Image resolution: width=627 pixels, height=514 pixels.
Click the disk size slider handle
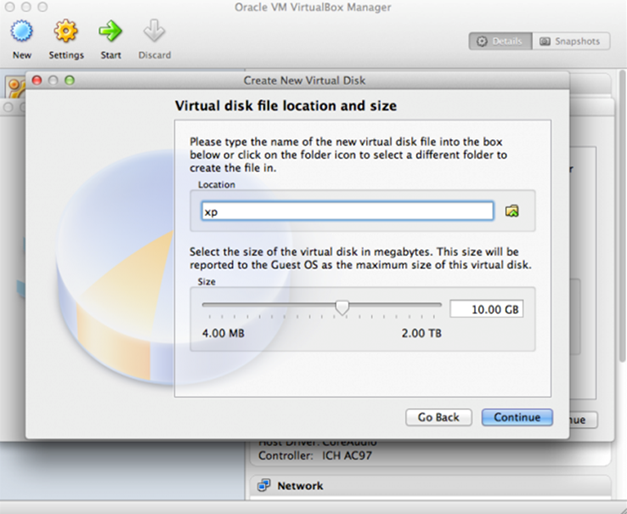pyautogui.click(x=342, y=307)
